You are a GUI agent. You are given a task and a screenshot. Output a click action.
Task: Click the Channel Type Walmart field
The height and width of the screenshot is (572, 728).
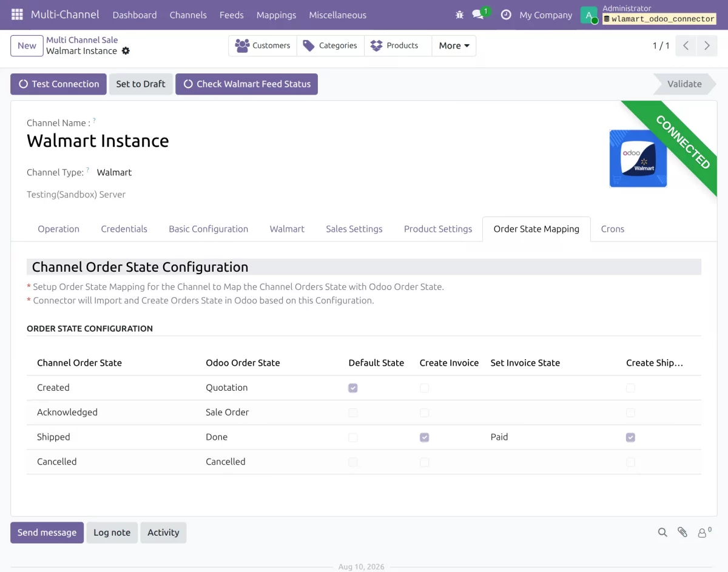click(x=114, y=172)
